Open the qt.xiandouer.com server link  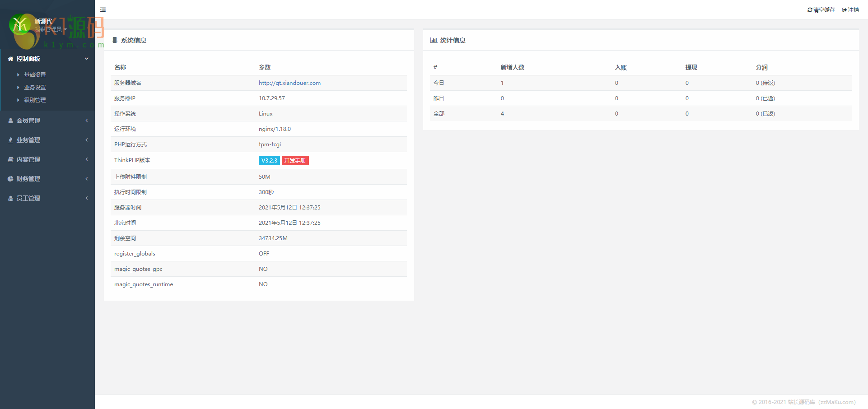pos(289,83)
